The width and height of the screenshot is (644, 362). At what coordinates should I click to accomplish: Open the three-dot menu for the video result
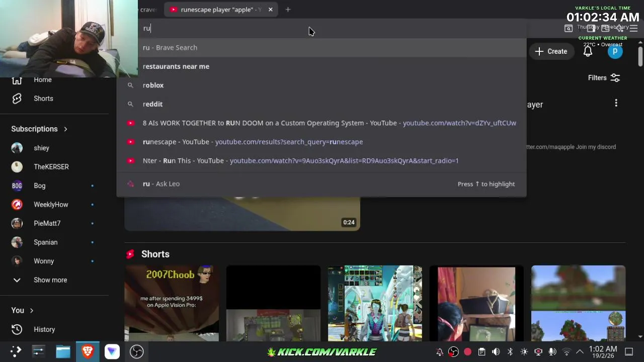click(616, 103)
